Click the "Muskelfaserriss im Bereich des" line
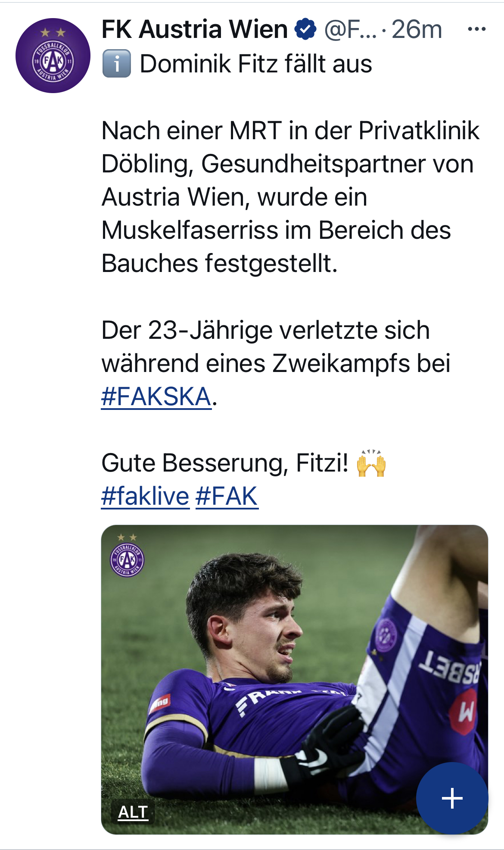Screen dimensions: 504x850 276,230
